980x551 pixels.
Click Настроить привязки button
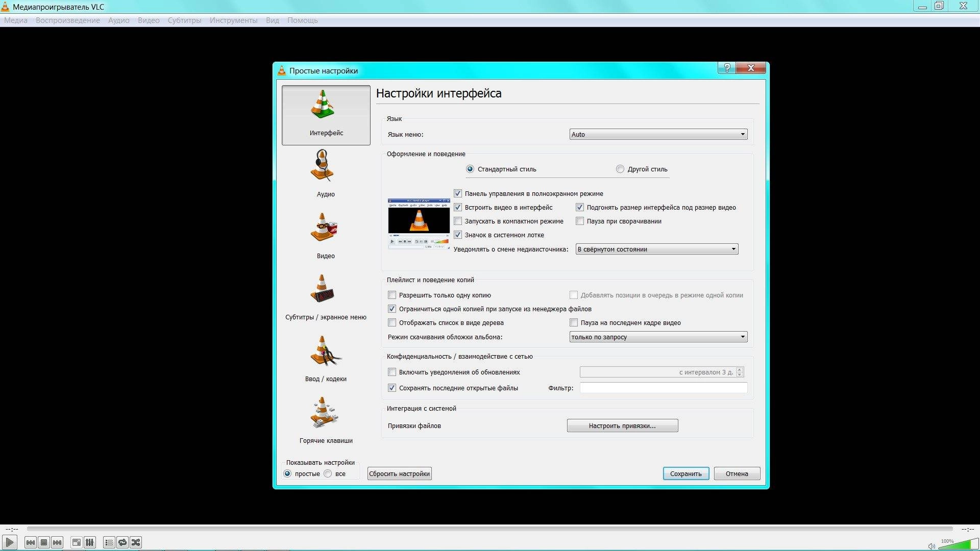point(622,426)
